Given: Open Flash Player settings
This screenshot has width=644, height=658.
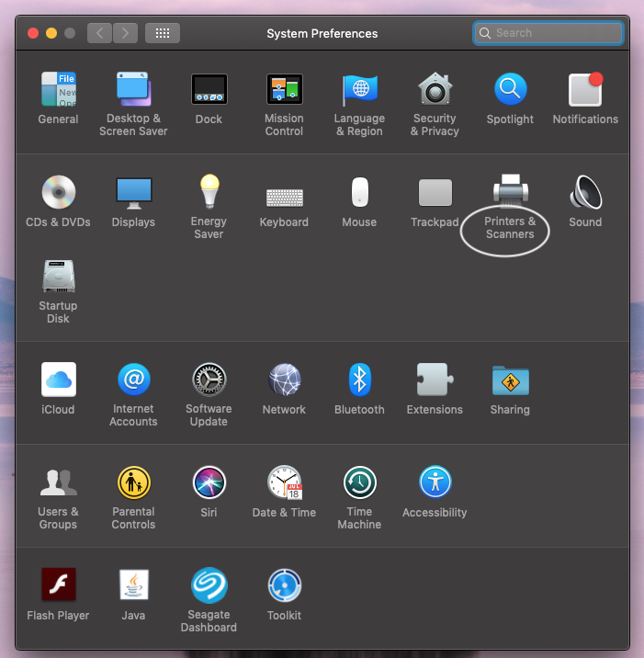Looking at the screenshot, I should pyautogui.click(x=58, y=584).
